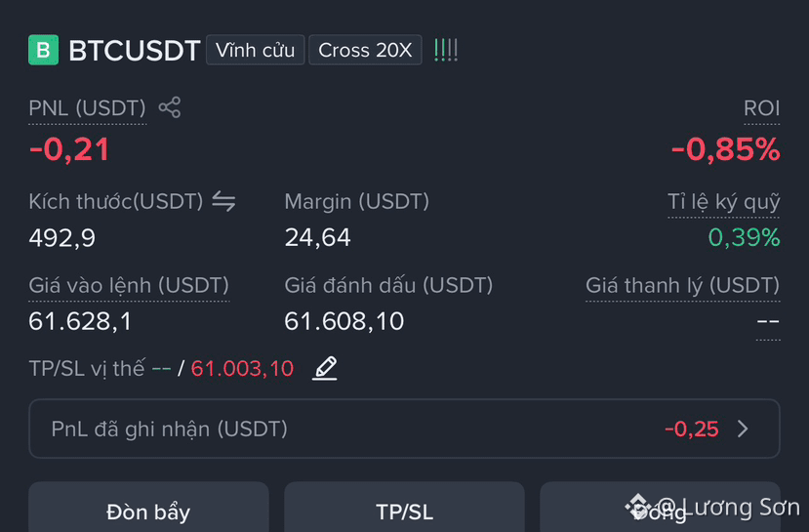Tap the Tỉ lệ ký quỹ label
Image resolution: width=809 pixels, height=532 pixels.
pyautogui.click(x=724, y=202)
